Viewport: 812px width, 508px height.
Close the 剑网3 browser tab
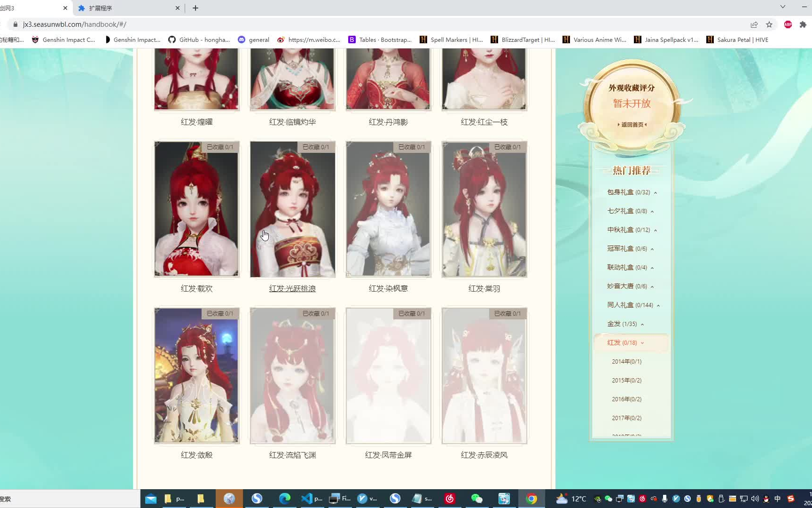click(x=65, y=8)
